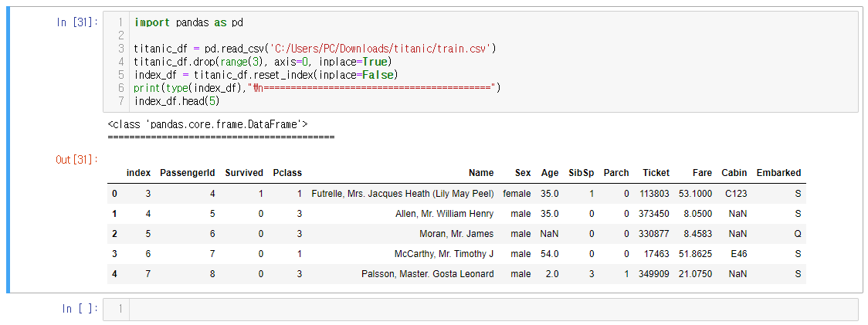
Task: Click the SibSp column header
Action: [581, 173]
